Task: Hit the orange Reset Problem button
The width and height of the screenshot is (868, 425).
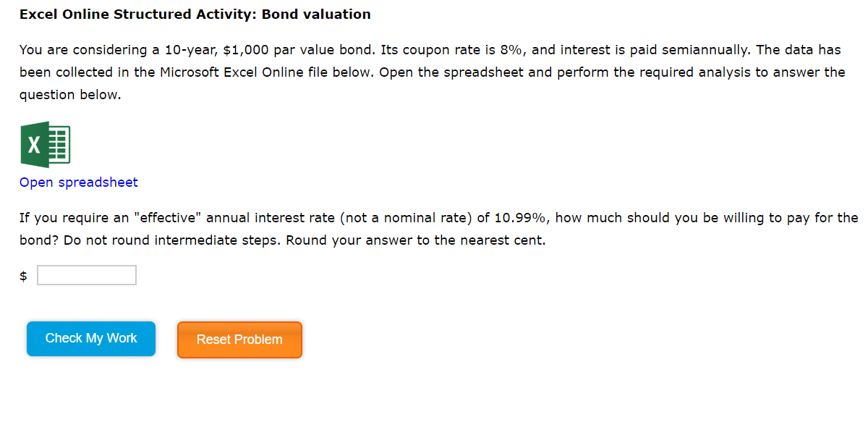Action: [x=239, y=339]
